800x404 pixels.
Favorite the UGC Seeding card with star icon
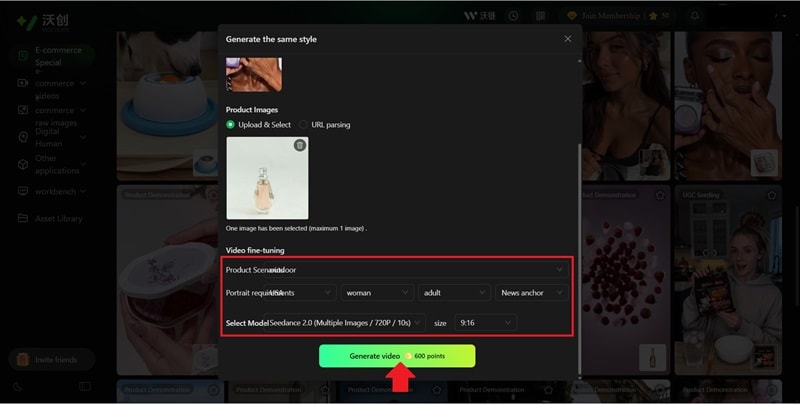[x=771, y=195]
